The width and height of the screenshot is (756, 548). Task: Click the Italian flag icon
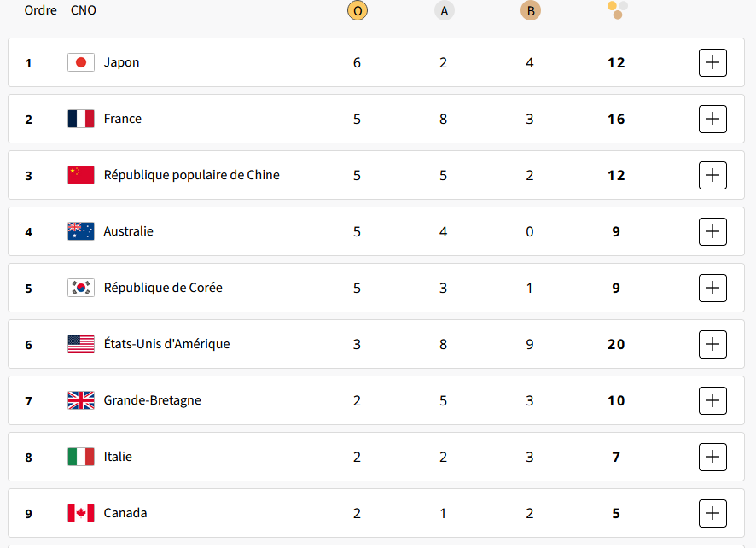81,457
